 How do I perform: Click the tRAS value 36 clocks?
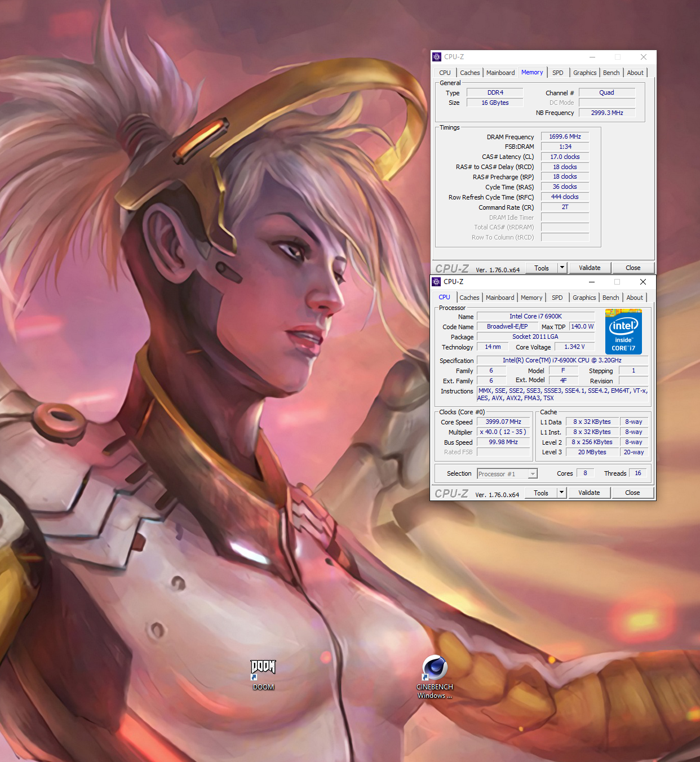565,187
